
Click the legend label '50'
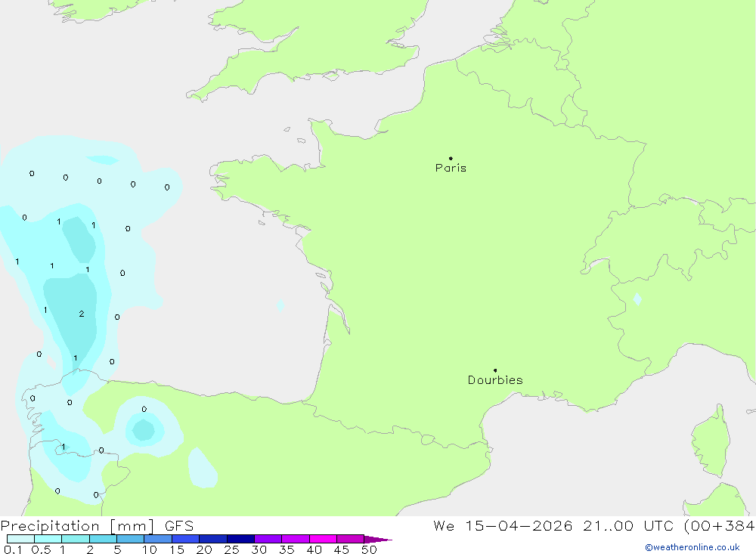point(369,549)
